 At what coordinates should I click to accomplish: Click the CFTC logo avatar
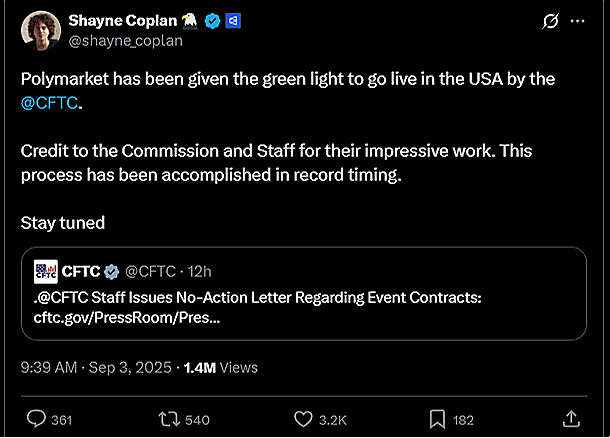tap(45, 271)
